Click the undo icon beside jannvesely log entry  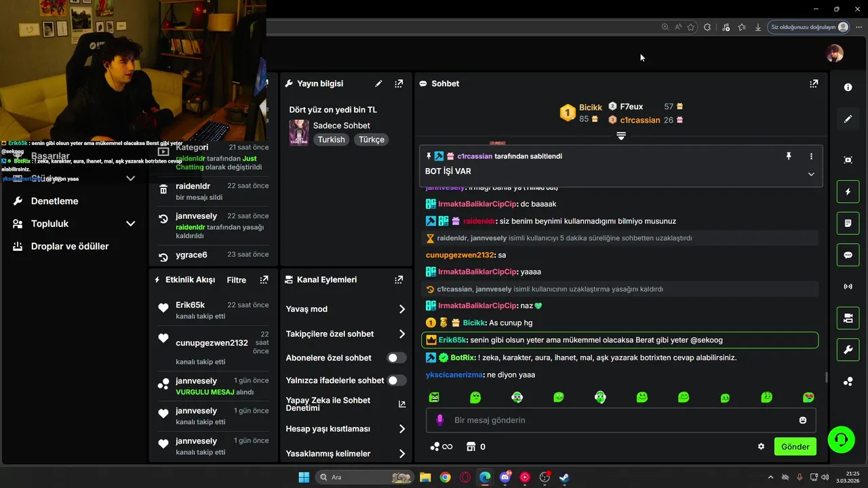[x=163, y=219]
